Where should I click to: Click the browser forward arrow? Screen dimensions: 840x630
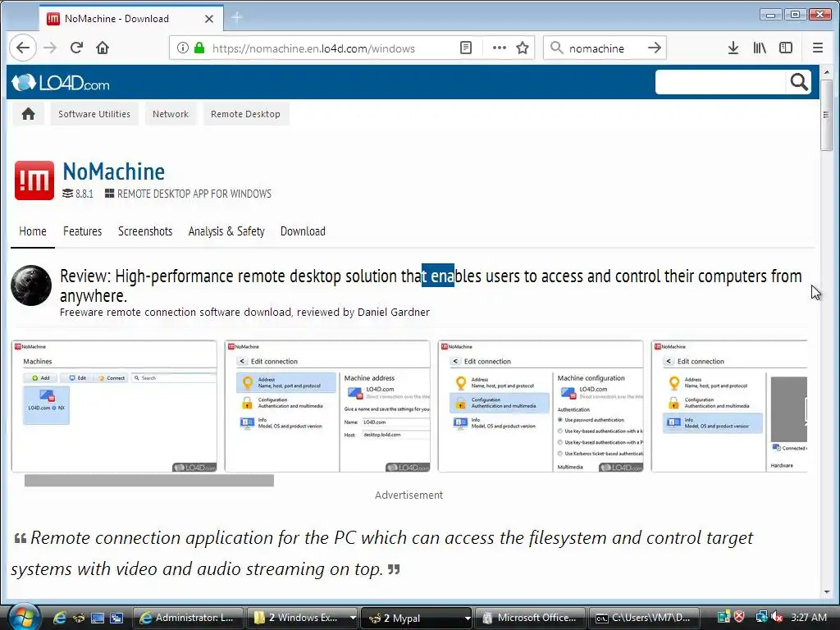click(50, 48)
